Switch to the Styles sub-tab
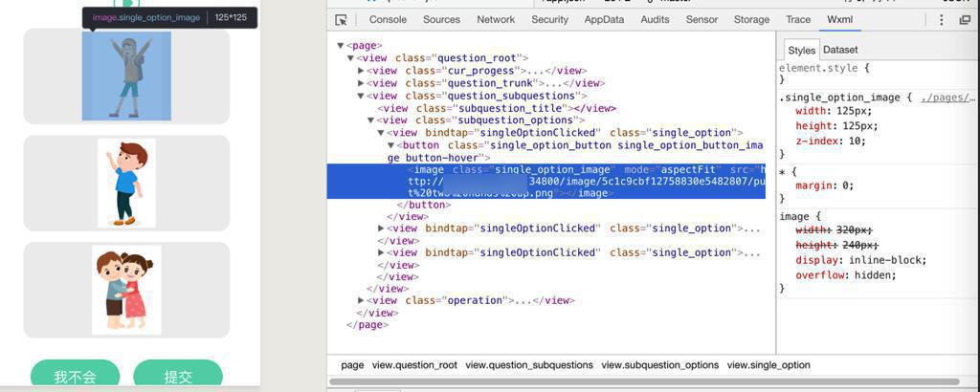The height and width of the screenshot is (392, 980). coord(801,51)
